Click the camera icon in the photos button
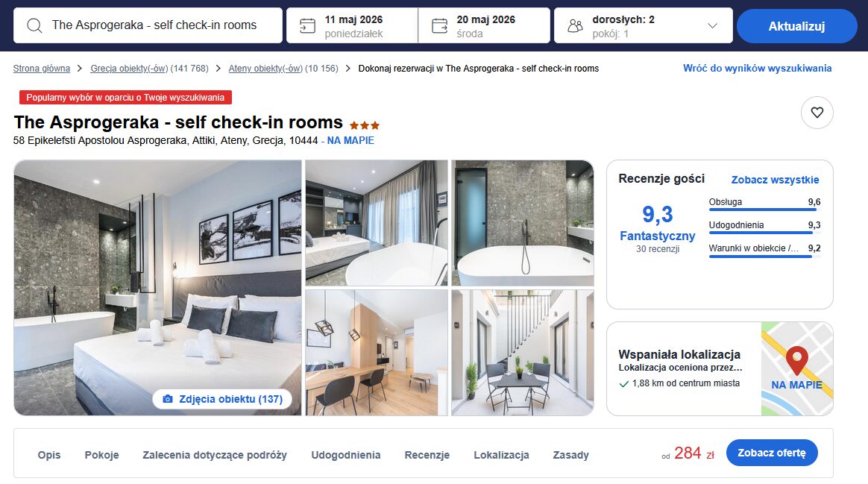The image size is (868, 484). [x=168, y=399]
